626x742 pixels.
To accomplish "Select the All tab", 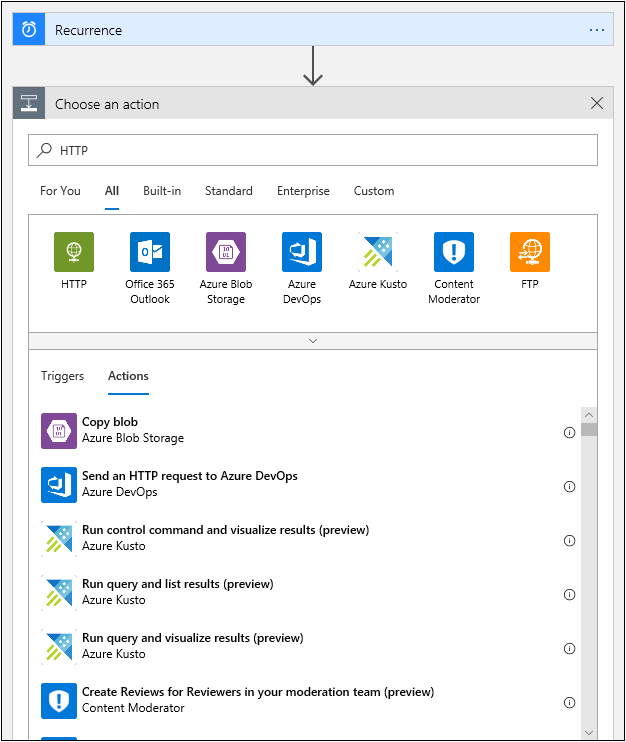I will tap(112, 191).
